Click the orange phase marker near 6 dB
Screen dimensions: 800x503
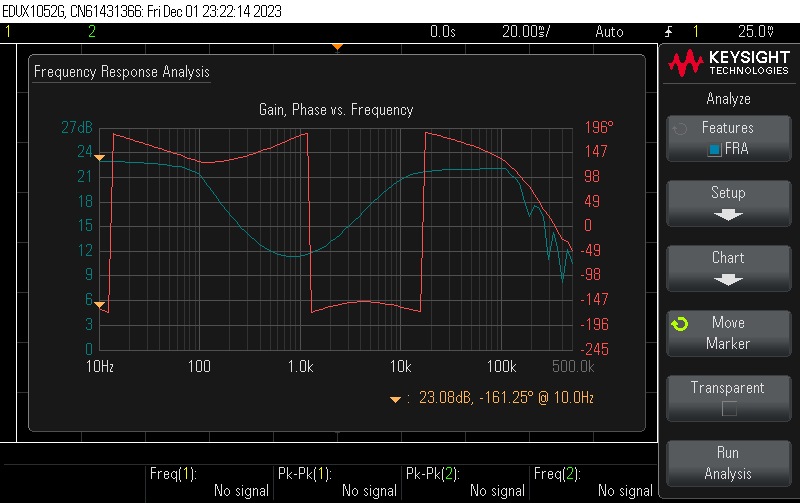tap(99, 305)
